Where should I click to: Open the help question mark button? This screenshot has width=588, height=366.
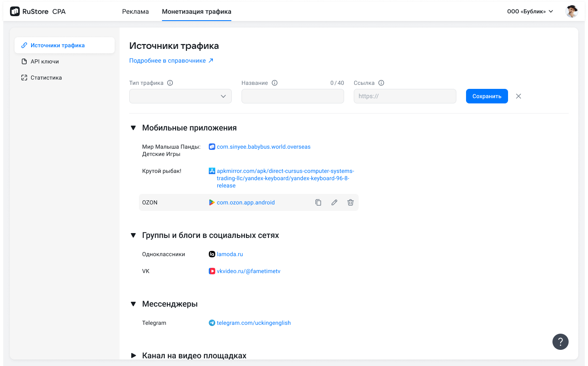pyautogui.click(x=560, y=342)
